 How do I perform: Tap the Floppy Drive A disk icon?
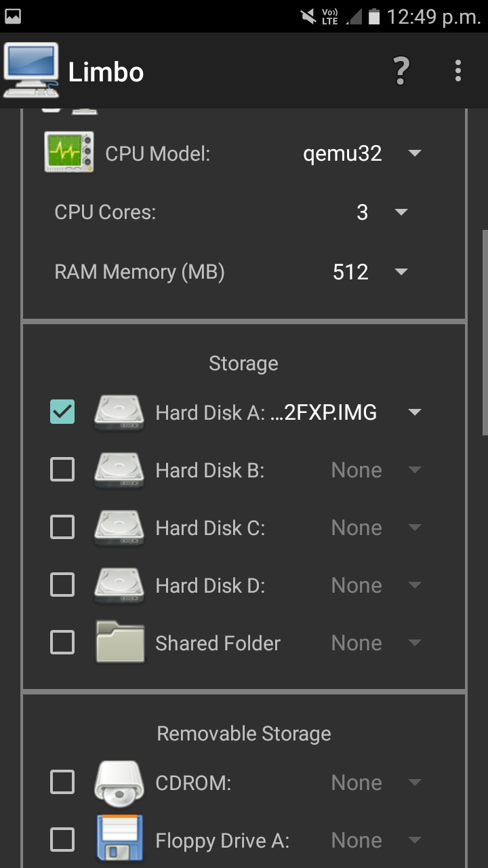coord(119,838)
